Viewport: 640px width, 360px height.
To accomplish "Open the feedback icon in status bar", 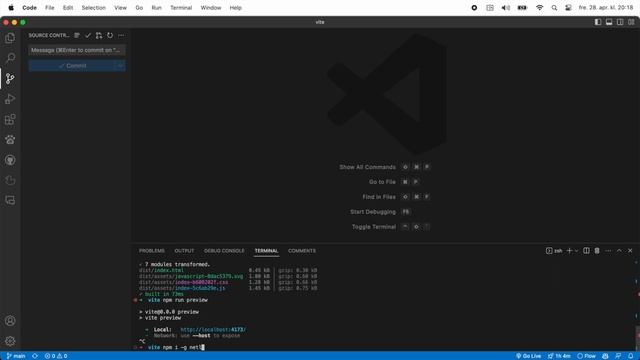I will pyautogui.click(x=618, y=356).
